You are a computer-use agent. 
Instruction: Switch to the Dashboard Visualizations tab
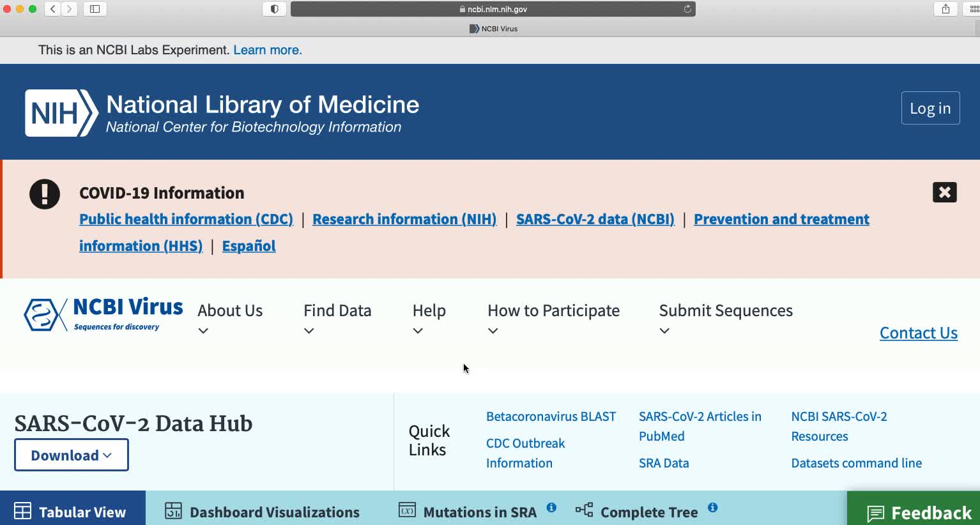[x=262, y=512]
